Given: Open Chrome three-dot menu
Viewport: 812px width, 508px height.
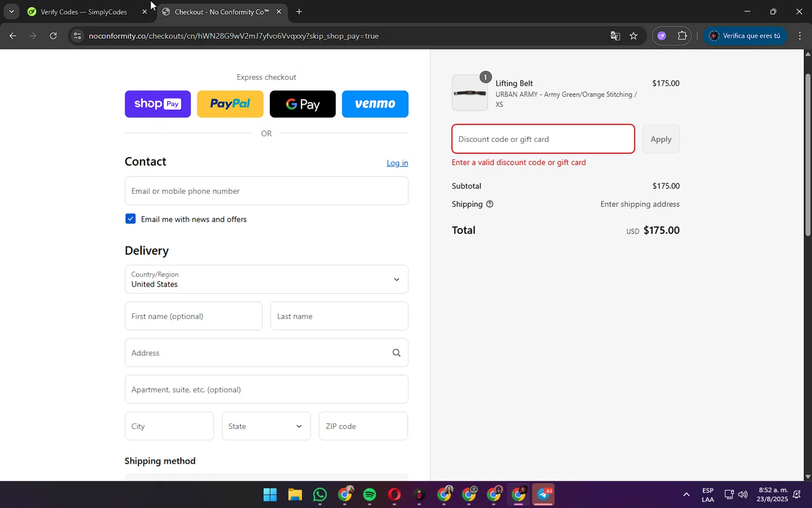Looking at the screenshot, I should coord(800,36).
